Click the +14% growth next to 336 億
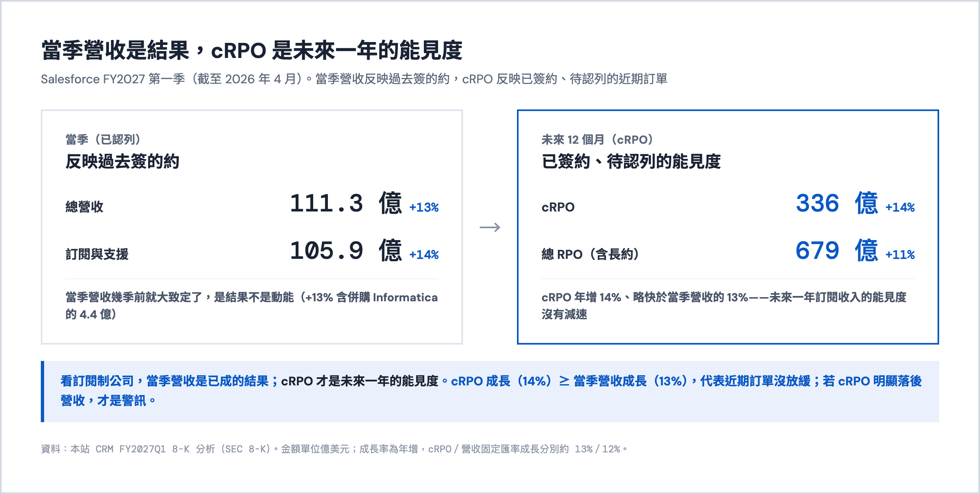 [900, 207]
